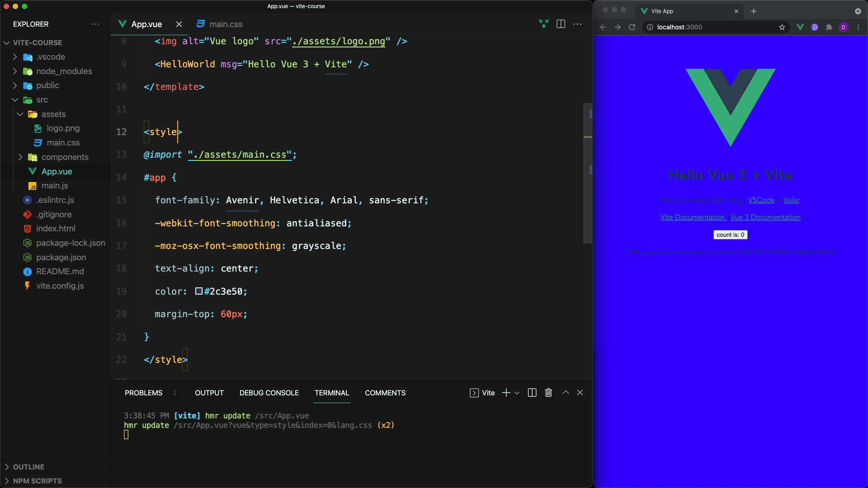Open the Volar link in the page
The width and height of the screenshot is (868, 488).
(791, 200)
